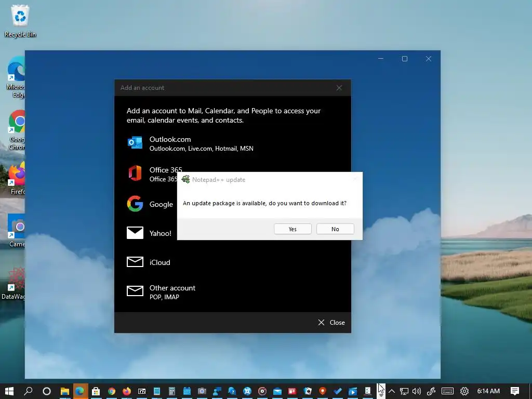Click the Notepad++ chameleon icon in update dialog
This screenshot has height=399, width=532.
click(185, 179)
